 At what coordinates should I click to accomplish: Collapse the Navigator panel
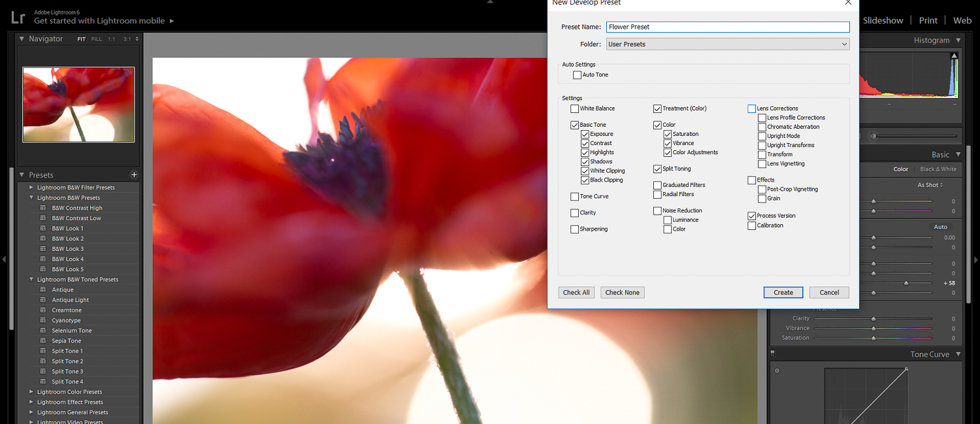22,39
